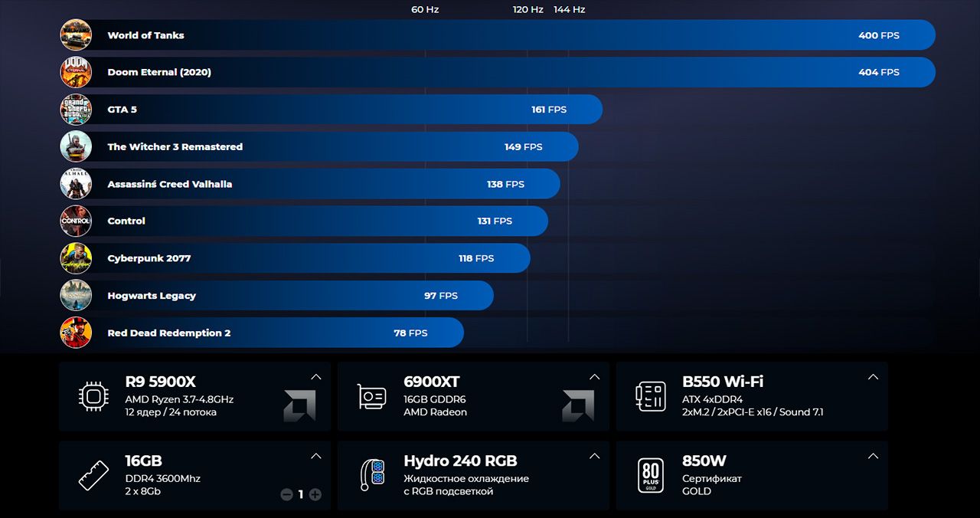Click the Assassin's Creed Valhalla title text
980x518 pixels.
click(x=170, y=184)
